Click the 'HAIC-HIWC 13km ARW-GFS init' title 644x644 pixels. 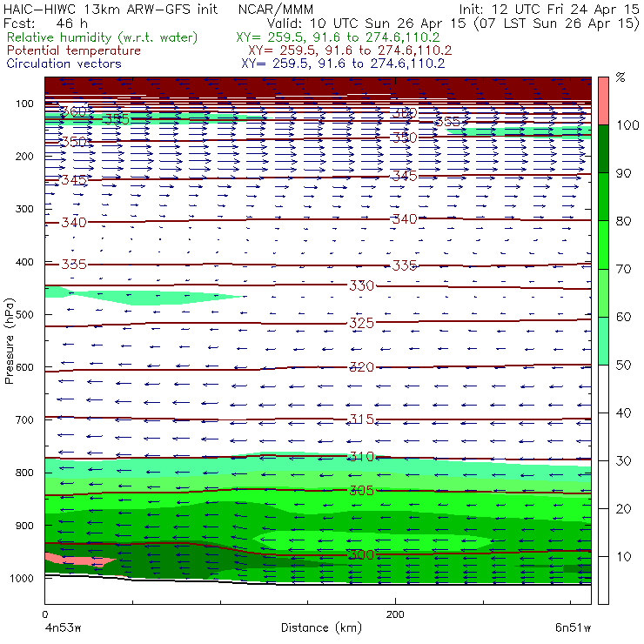coord(111,10)
